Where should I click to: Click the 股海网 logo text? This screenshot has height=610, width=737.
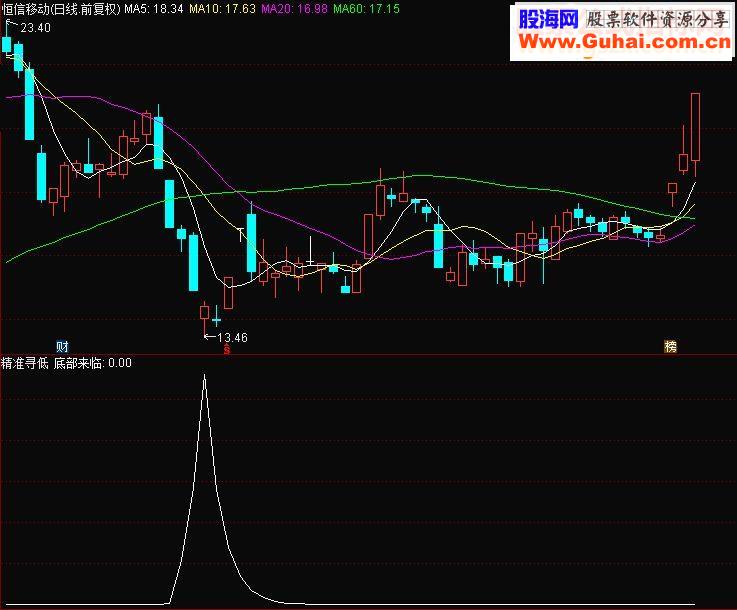tap(549, 19)
